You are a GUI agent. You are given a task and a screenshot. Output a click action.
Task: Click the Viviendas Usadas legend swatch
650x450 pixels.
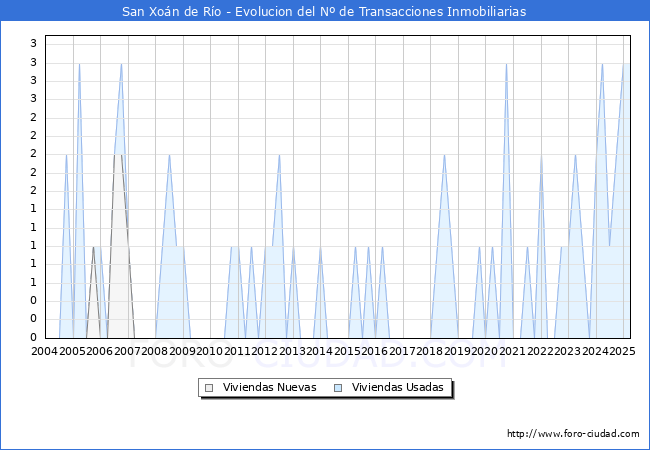click(338, 388)
